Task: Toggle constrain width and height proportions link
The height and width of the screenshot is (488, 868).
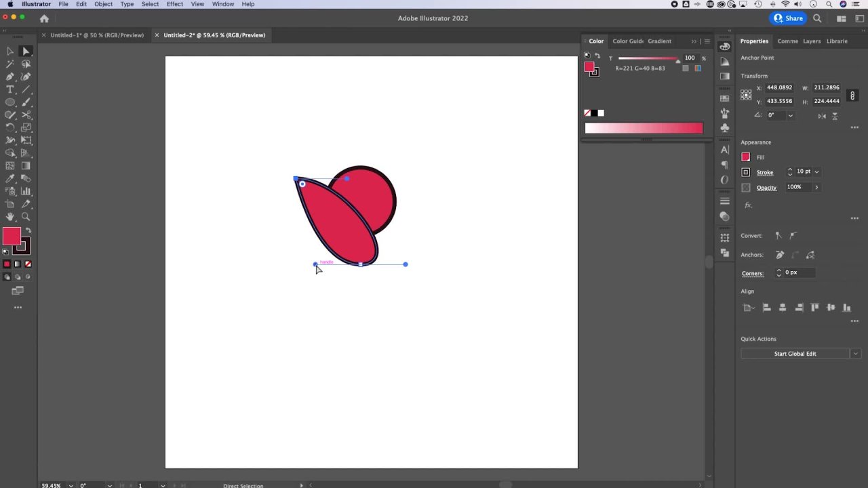Action: point(852,95)
